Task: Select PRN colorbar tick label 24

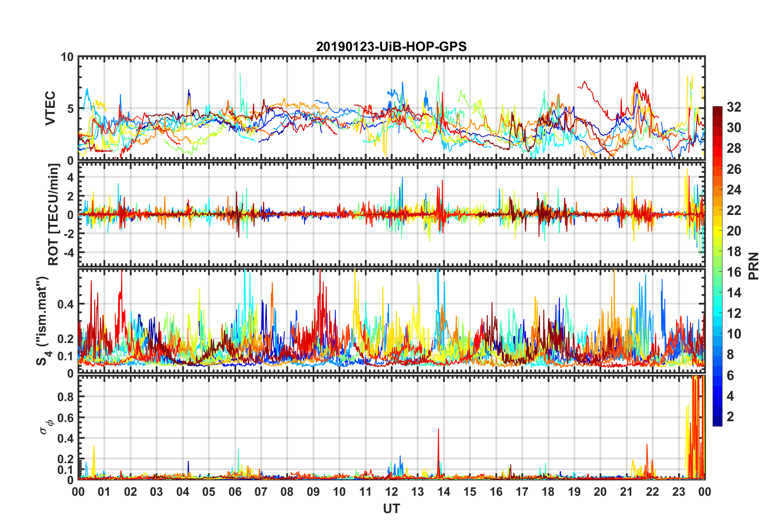Action: point(734,189)
